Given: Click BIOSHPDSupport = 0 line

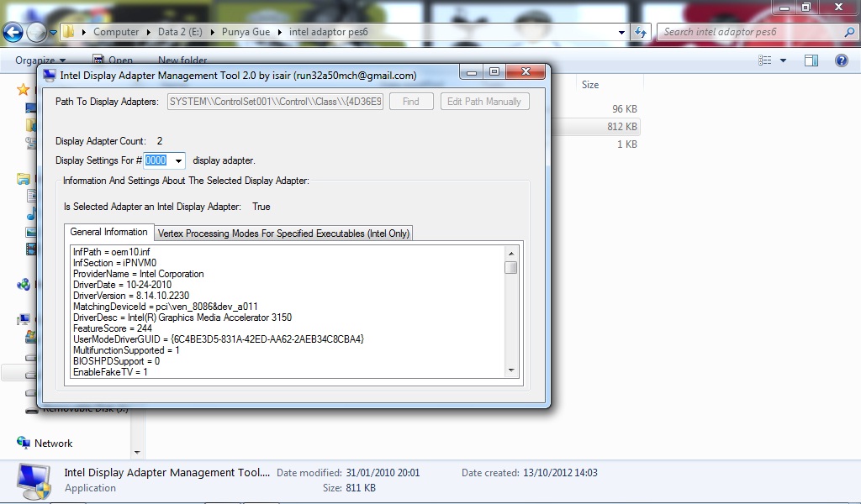Looking at the screenshot, I should click(x=116, y=361).
